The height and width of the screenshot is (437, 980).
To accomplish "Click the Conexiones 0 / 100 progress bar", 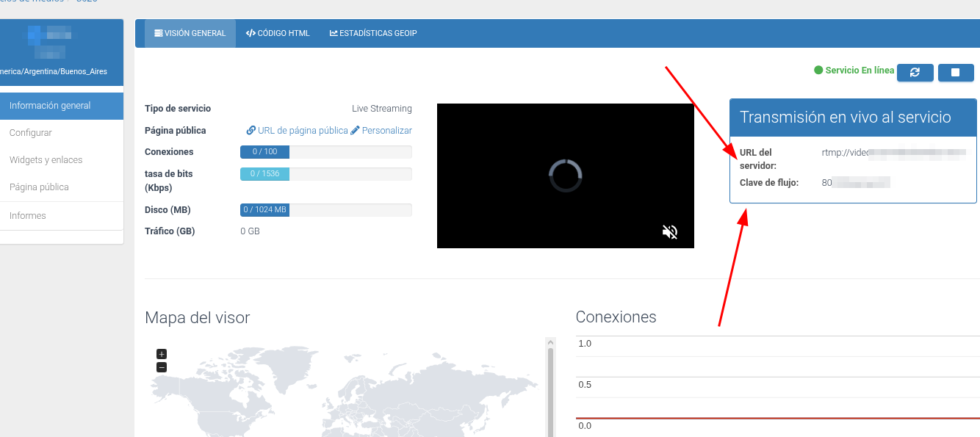I will (x=326, y=152).
